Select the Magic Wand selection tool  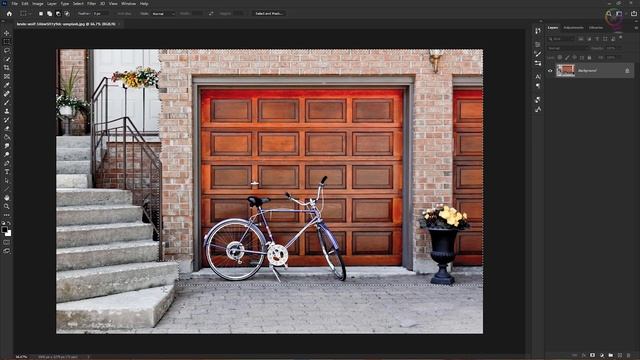7,59
